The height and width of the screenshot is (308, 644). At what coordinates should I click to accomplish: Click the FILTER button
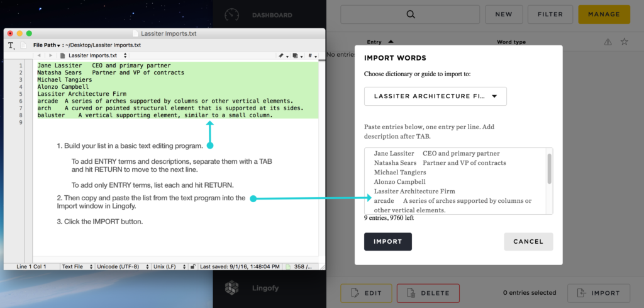(x=550, y=14)
